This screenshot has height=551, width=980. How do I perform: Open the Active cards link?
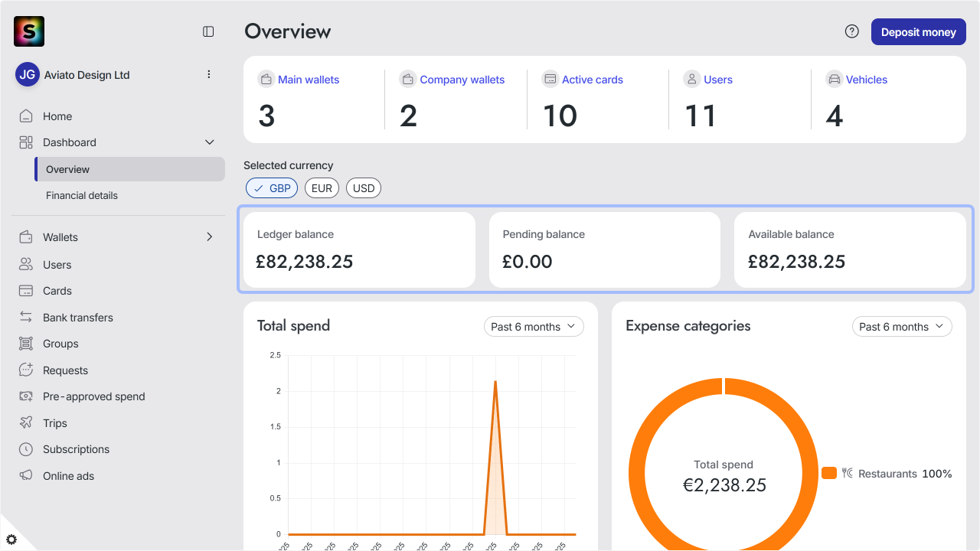tap(593, 80)
